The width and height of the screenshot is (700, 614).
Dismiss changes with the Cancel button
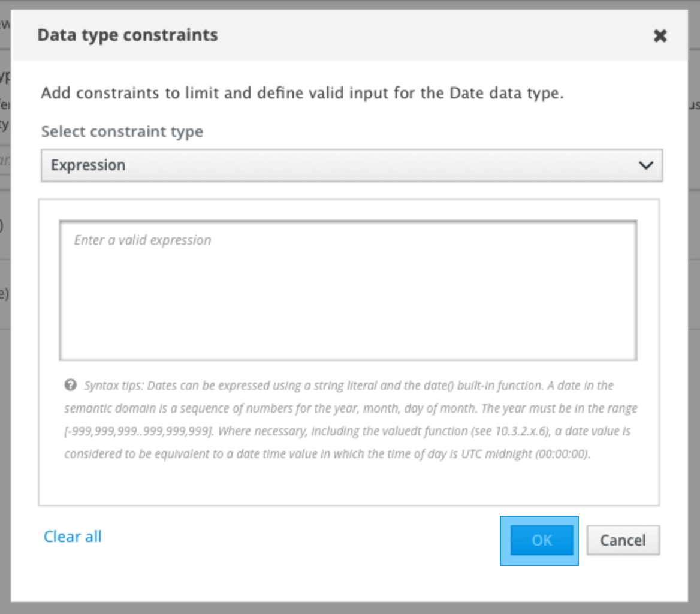(x=623, y=540)
